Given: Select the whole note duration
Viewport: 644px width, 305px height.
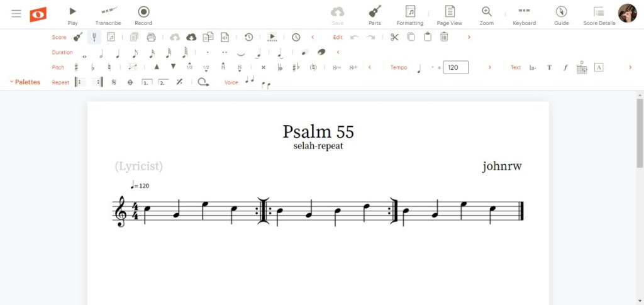Looking at the screenshot, I should click(x=84, y=53).
